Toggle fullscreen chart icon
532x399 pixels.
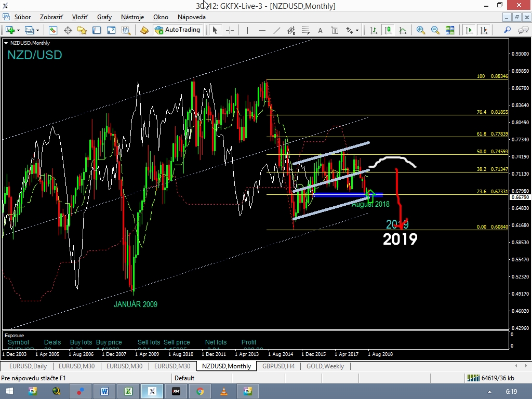tap(111, 30)
